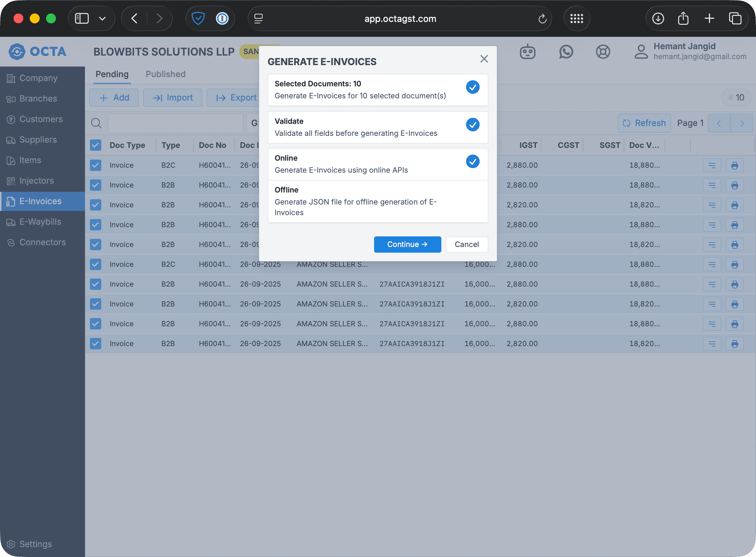756x557 pixels.
Task: Open WhatsApp support icon
Action: point(566,52)
